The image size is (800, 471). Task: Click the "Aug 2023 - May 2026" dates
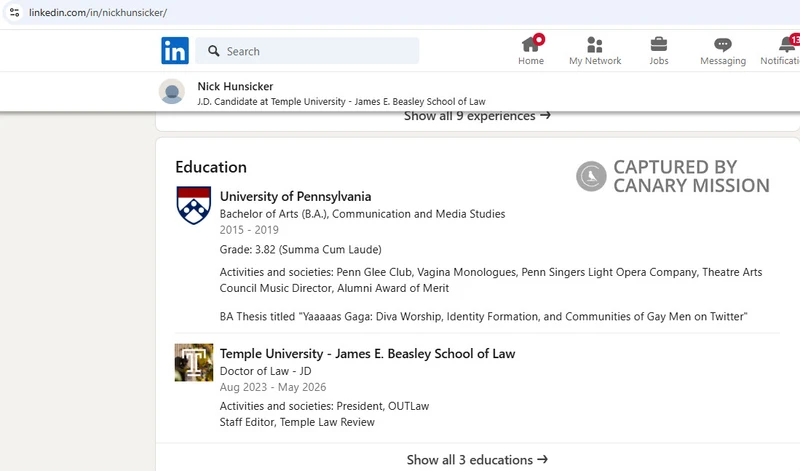(x=273, y=387)
